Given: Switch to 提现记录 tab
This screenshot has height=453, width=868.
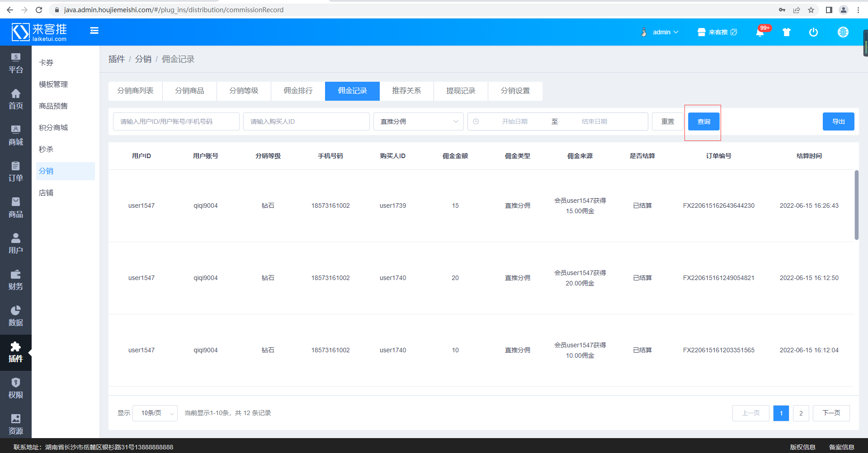Looking at the screenshot, I should (461, 91).
